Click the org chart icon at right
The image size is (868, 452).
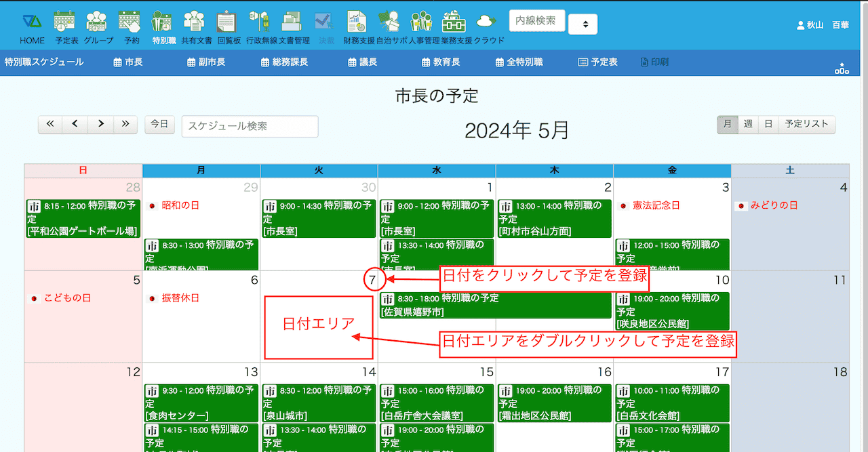click(x=842, y=68)
